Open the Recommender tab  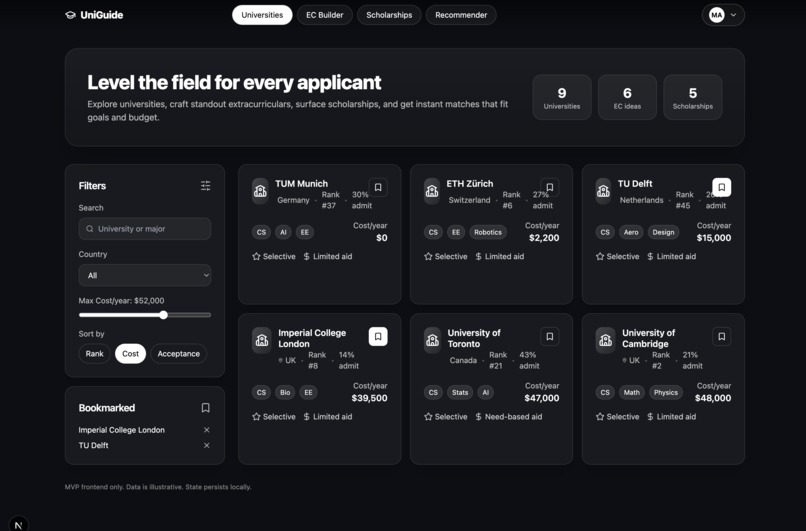pos(461,15)
